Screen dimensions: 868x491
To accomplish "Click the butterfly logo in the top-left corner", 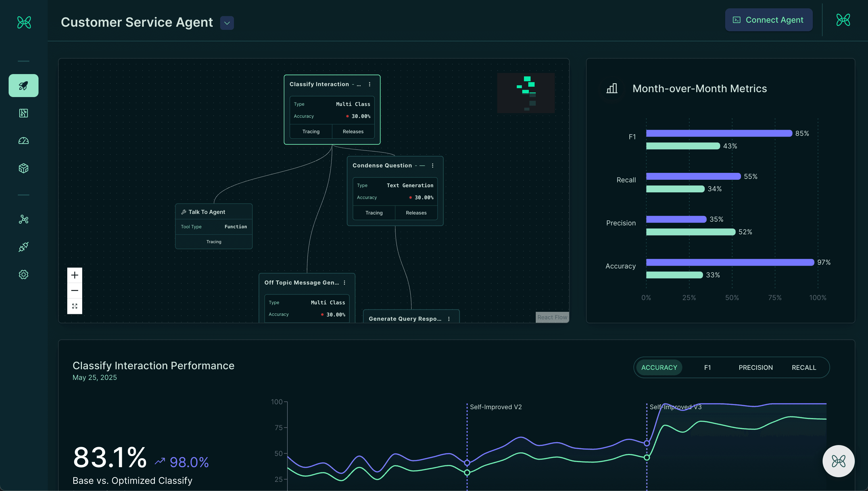I will click(23, 22).
